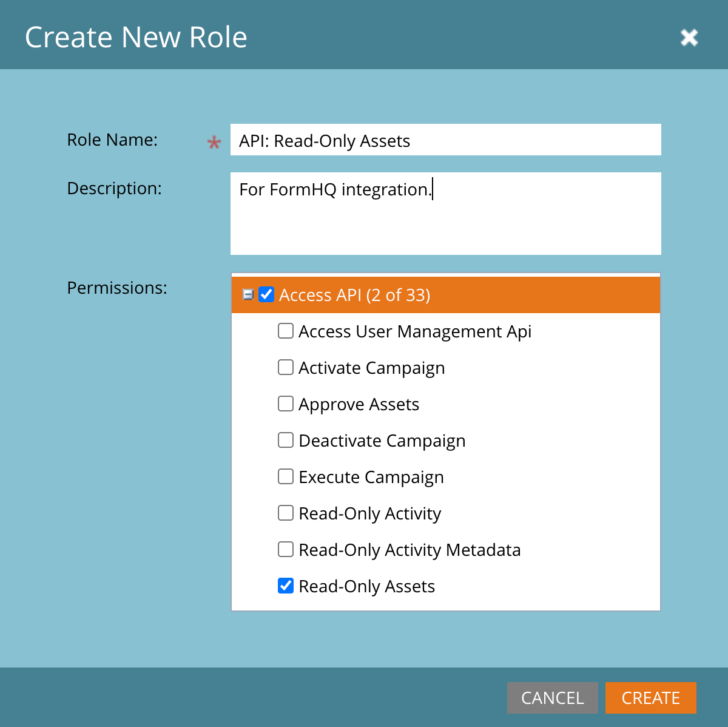Click the 'Activate Campaign' label text

tap(372, 368)
